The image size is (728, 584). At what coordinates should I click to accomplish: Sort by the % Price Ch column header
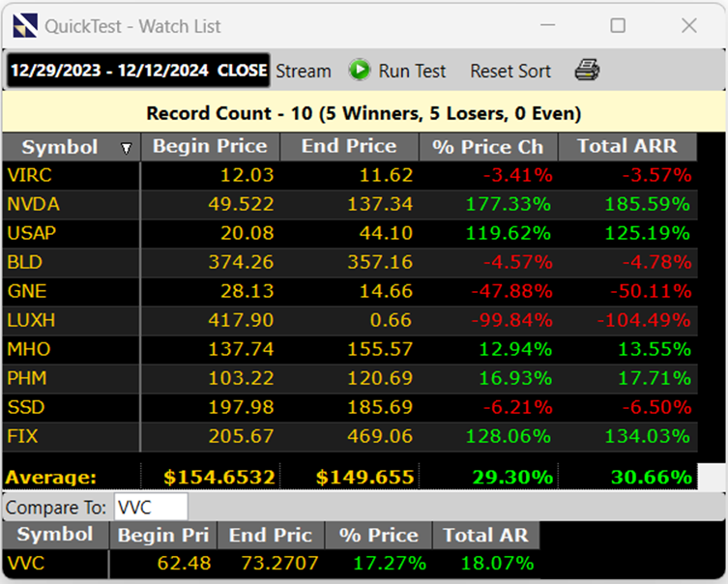[488, 147]
